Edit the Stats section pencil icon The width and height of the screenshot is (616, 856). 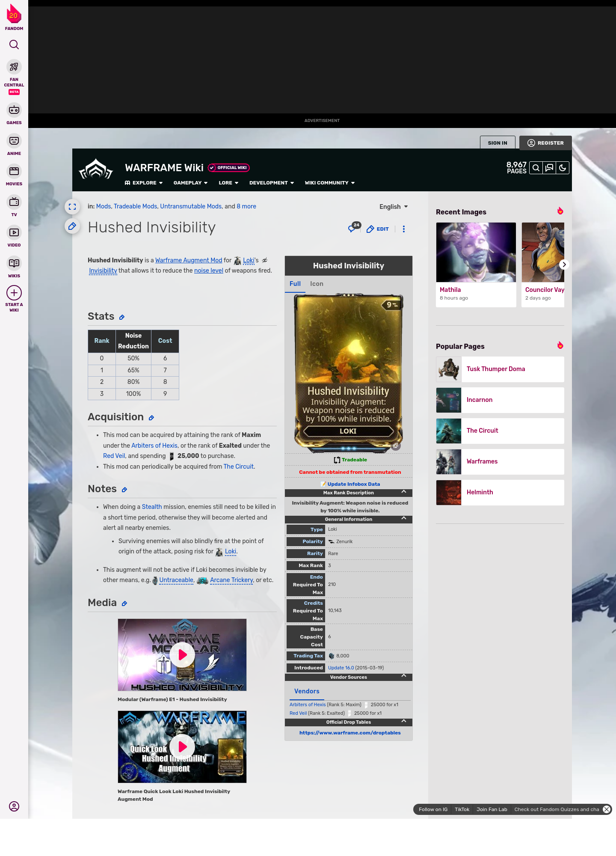pos(122,317)
